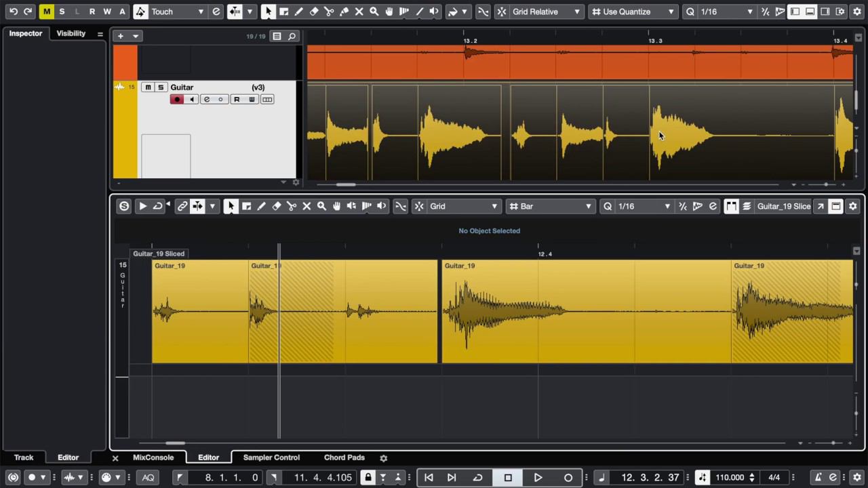The width and height of the screenshot is (868, 488).
Task: Click the AQ auto-quantize button
Action: point(148,477)
